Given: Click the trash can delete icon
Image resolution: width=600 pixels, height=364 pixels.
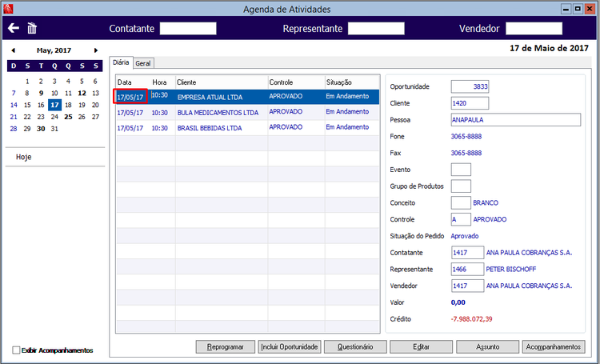Looking at the screenshot, I should click(32, 28).
